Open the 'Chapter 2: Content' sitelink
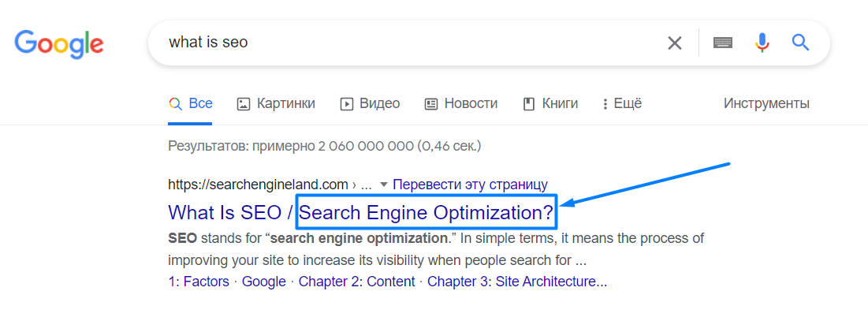 [356, 282]
